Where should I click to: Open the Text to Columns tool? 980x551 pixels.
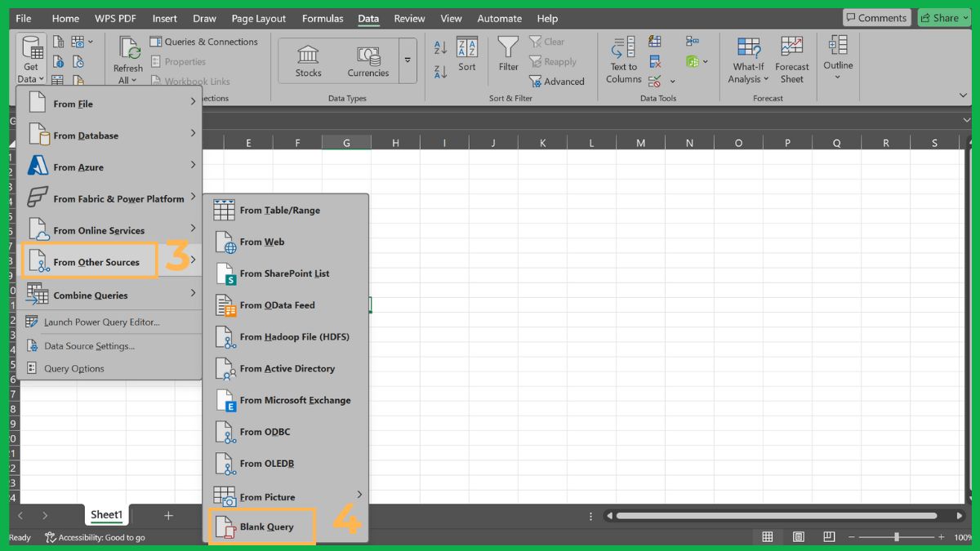click(622, 57)
